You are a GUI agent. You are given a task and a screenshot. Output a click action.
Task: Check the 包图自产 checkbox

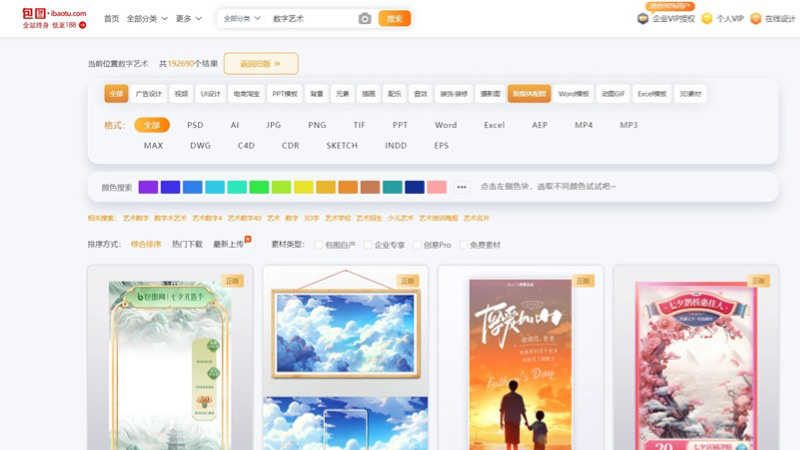(319, 244)
